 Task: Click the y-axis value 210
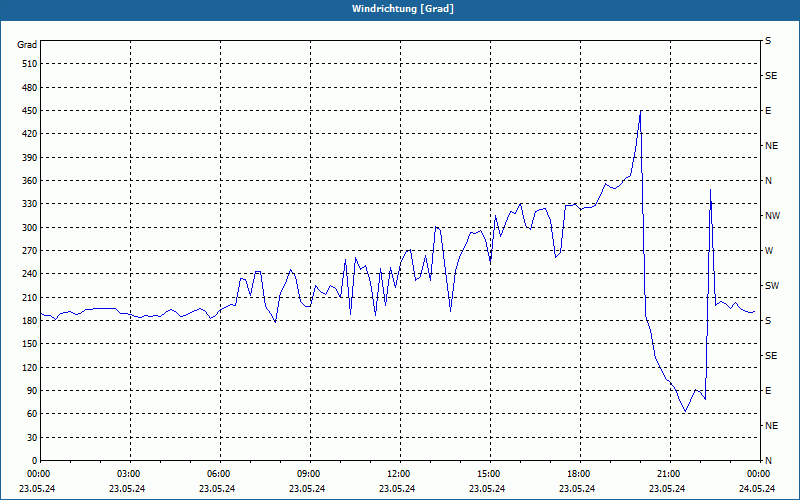[29, 297]
